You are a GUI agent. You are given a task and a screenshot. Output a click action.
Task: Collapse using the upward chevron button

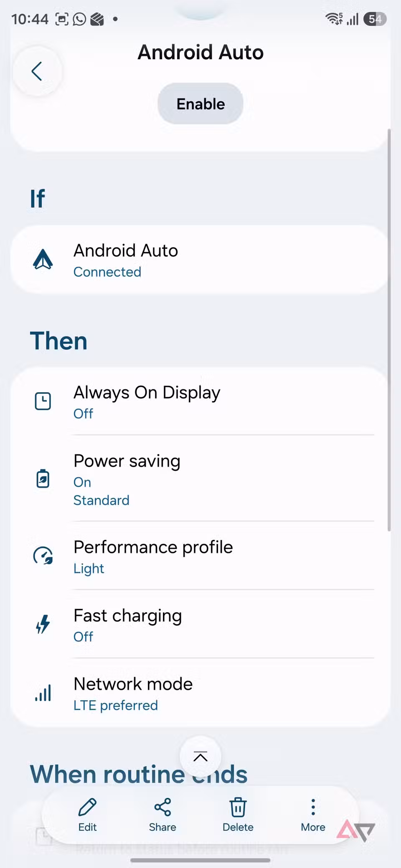tap(200, 757)
